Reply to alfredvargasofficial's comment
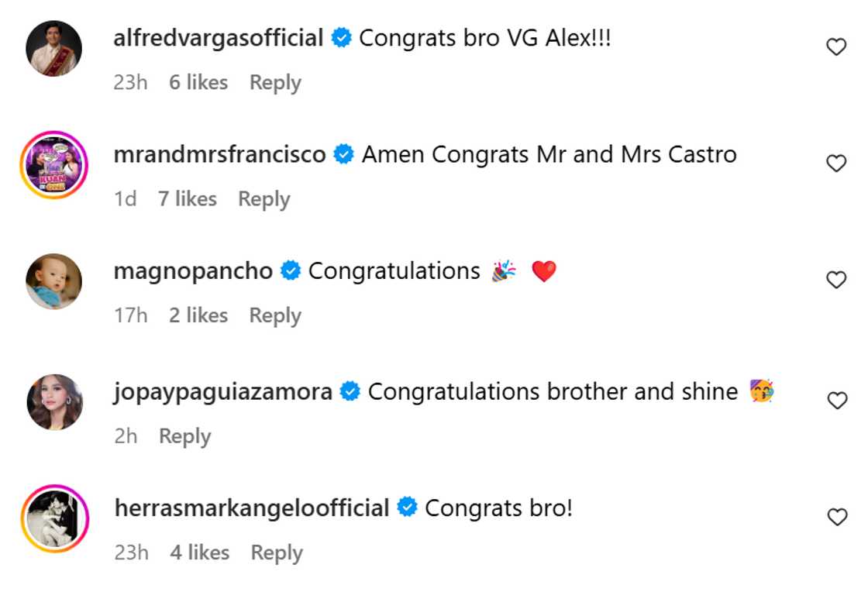 point(275,83)
